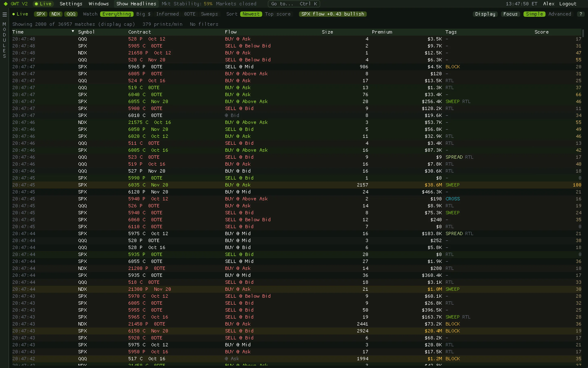Open the vertical MODULES sidebar label

(x=4, y=40)
